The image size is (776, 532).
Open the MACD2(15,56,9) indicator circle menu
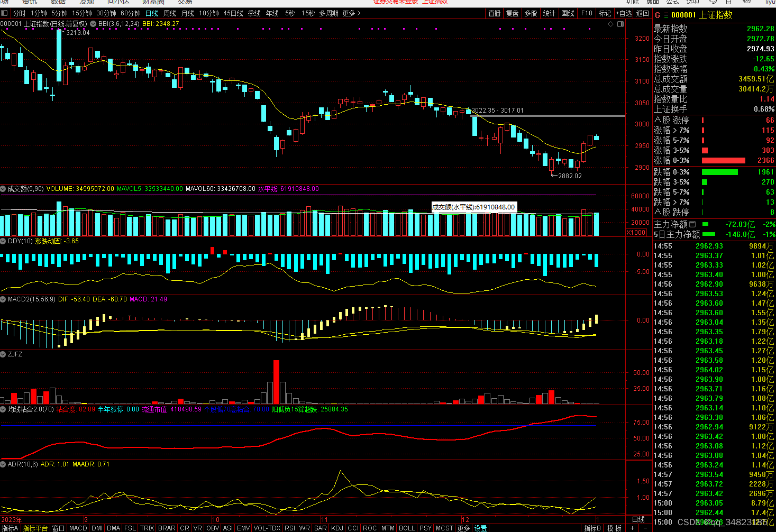[3, 299]
